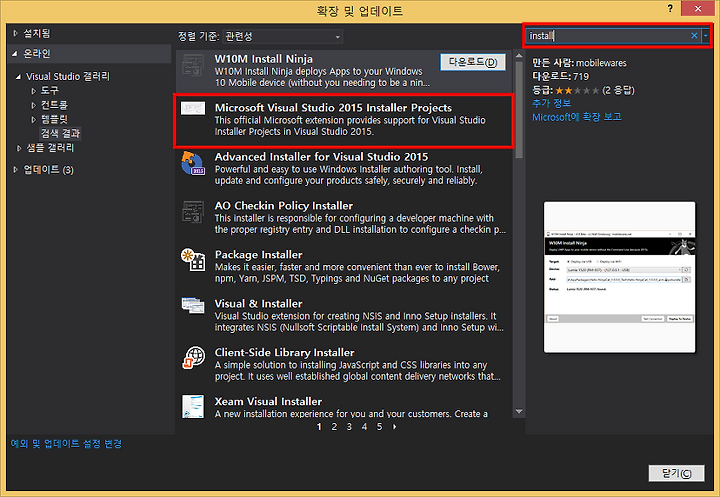Open the 추가 정보 link
Image resolution: width=720 pixels, height=497 pixels.
click(x=551, y=103)
